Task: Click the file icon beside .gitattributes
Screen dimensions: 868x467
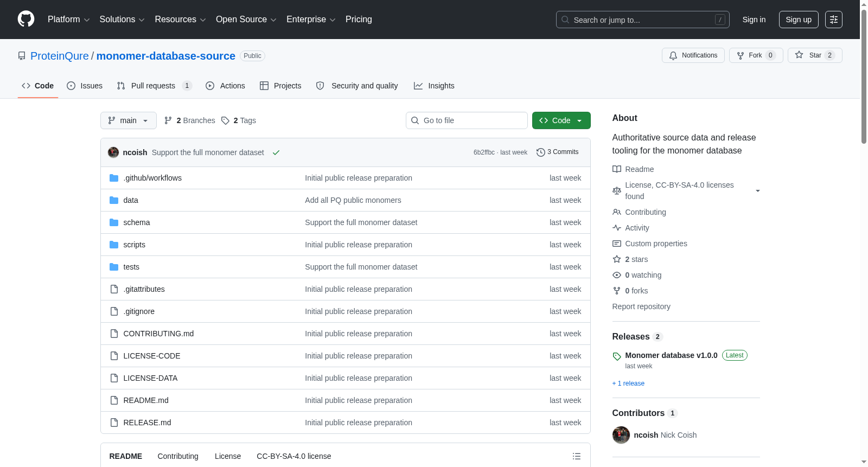Action: (x=114, y=289)
